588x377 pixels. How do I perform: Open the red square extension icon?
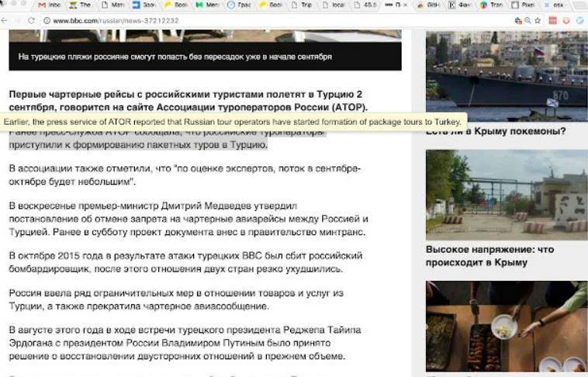coord(553,20)
